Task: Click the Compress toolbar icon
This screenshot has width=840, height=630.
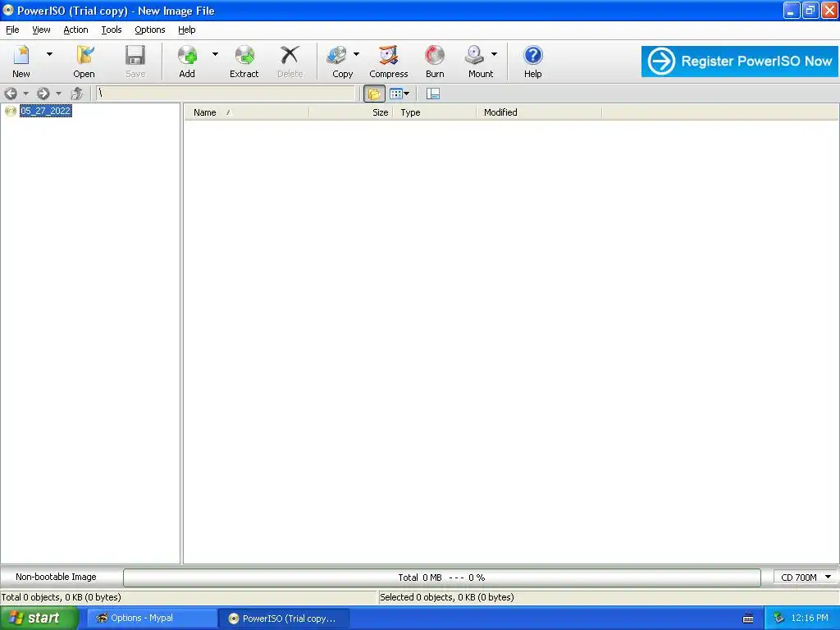Action: click(x=388, y=55)
